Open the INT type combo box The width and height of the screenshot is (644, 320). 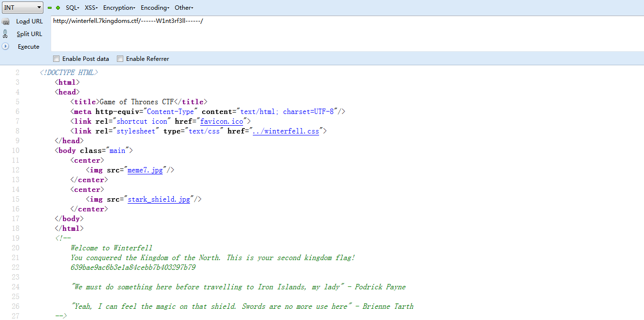[x=23, y=8]
